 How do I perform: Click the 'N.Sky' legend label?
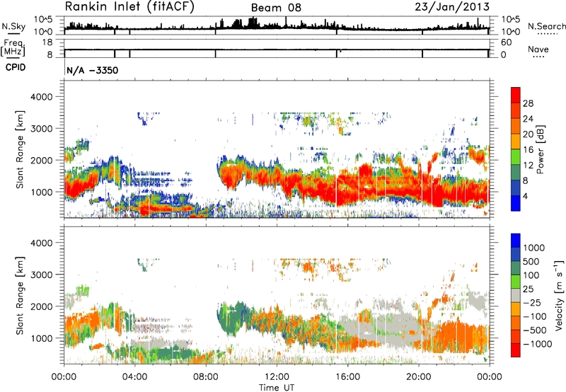click(13, 26)
